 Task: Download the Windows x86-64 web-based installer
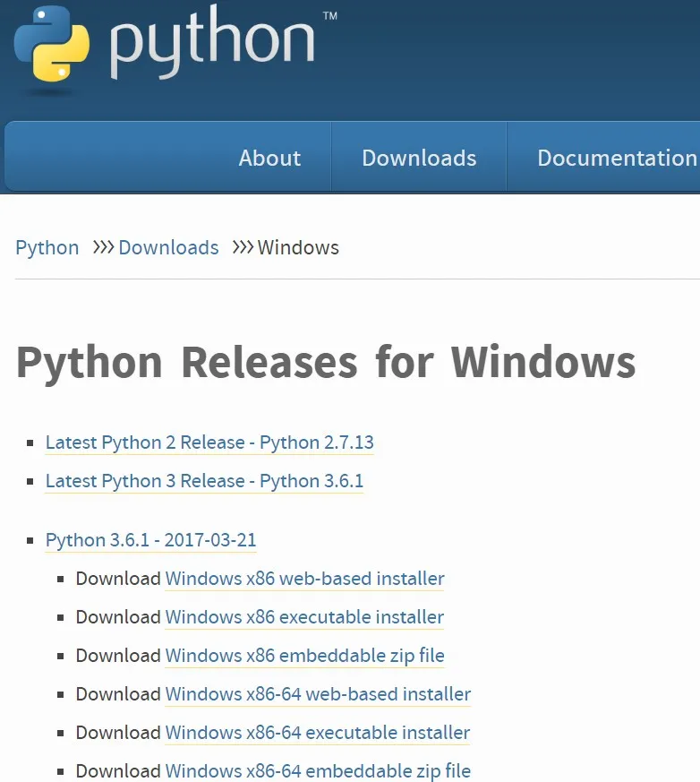318,694
